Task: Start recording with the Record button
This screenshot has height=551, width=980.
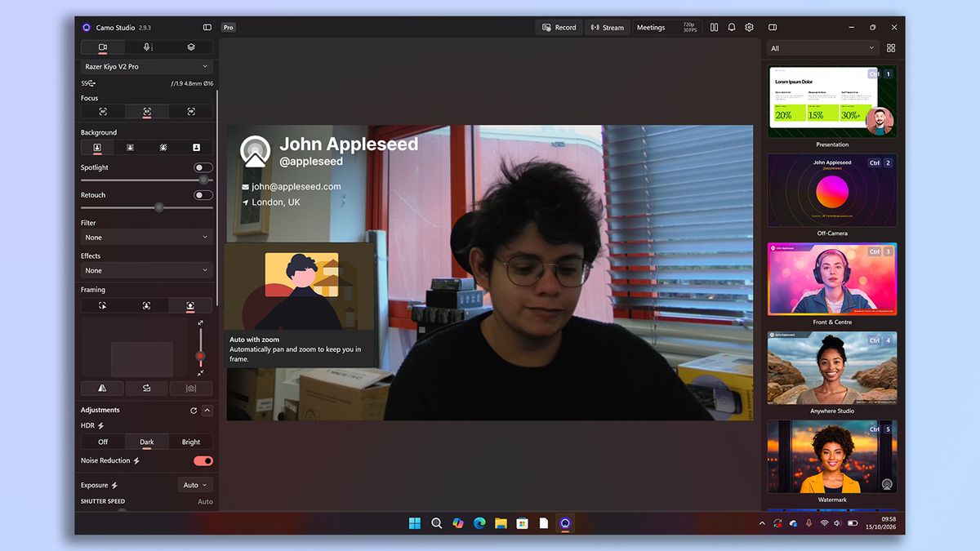Action: pos(559,28)
